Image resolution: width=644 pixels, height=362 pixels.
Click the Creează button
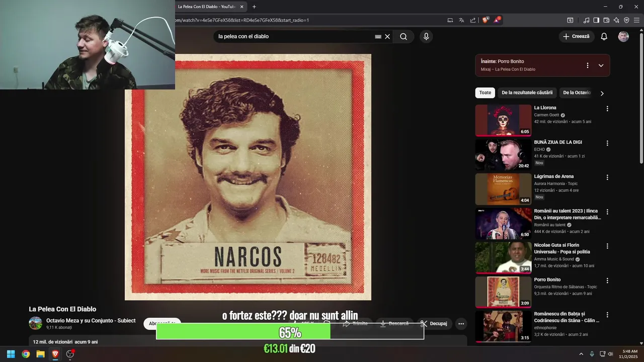pos(576,36)
